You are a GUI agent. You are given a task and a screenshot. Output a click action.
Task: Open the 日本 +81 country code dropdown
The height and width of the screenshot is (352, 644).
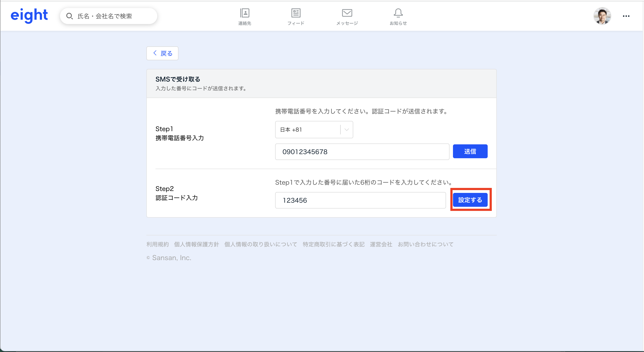(x=307, y=129)
